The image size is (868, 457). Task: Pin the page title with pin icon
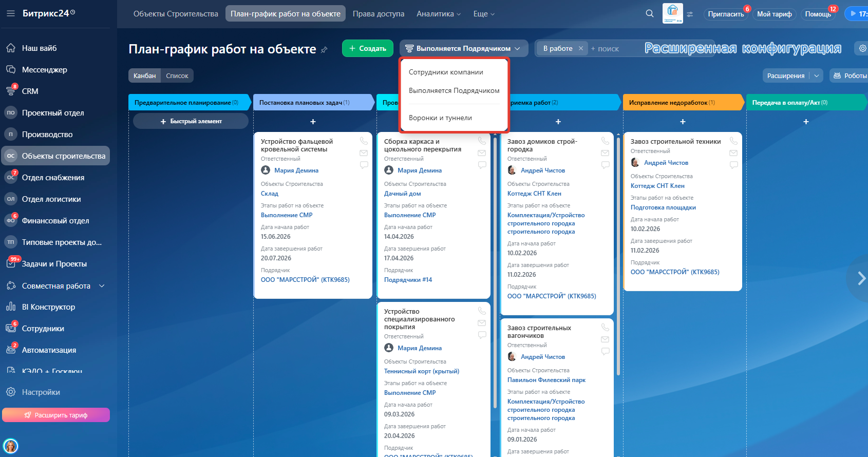pyautogui.click(x=324, y=50)
